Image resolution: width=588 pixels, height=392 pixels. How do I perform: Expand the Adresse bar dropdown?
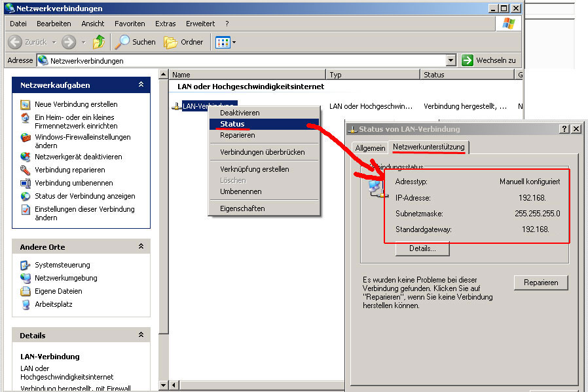tap(451, 60)
